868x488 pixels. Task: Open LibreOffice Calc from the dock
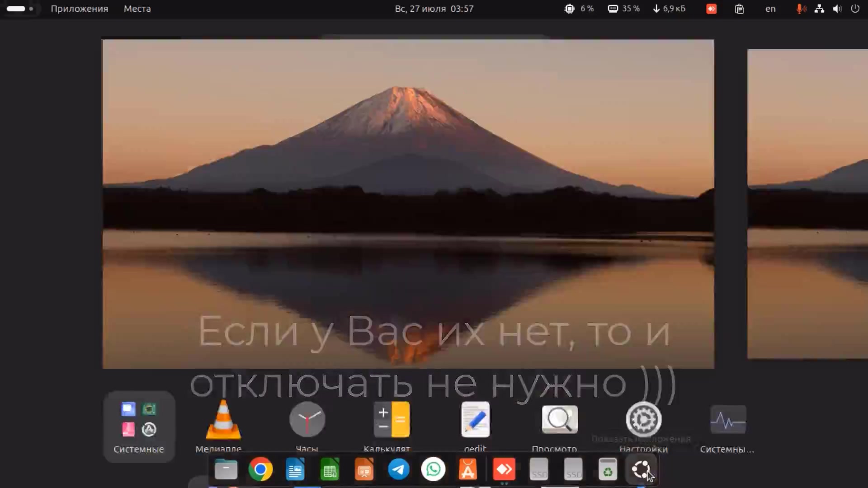click(x=330, y=469)
